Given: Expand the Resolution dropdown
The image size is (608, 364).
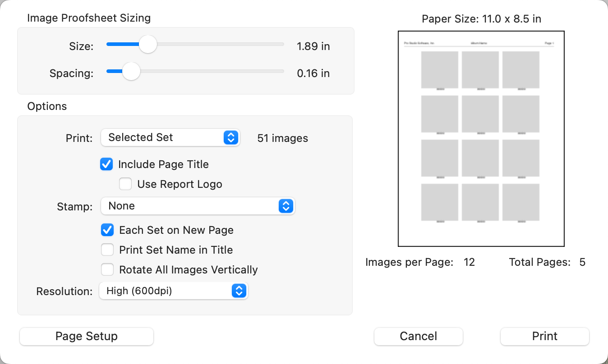Looking at the screenshot, I should pos(173,291).
